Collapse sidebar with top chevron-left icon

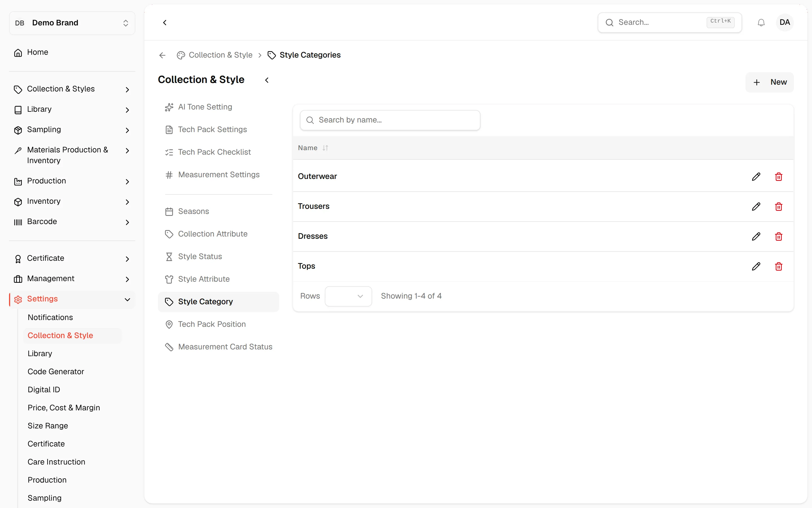(x=165, y=23)
